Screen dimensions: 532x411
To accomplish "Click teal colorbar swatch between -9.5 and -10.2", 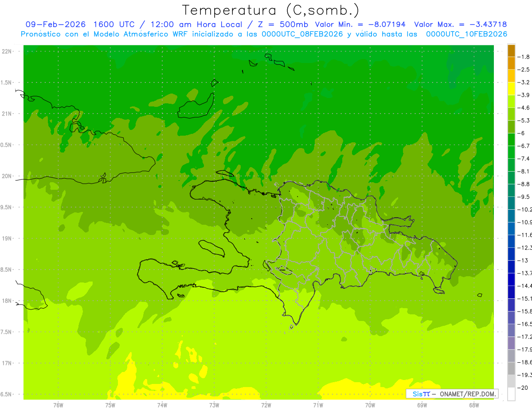I will point(512,203).
